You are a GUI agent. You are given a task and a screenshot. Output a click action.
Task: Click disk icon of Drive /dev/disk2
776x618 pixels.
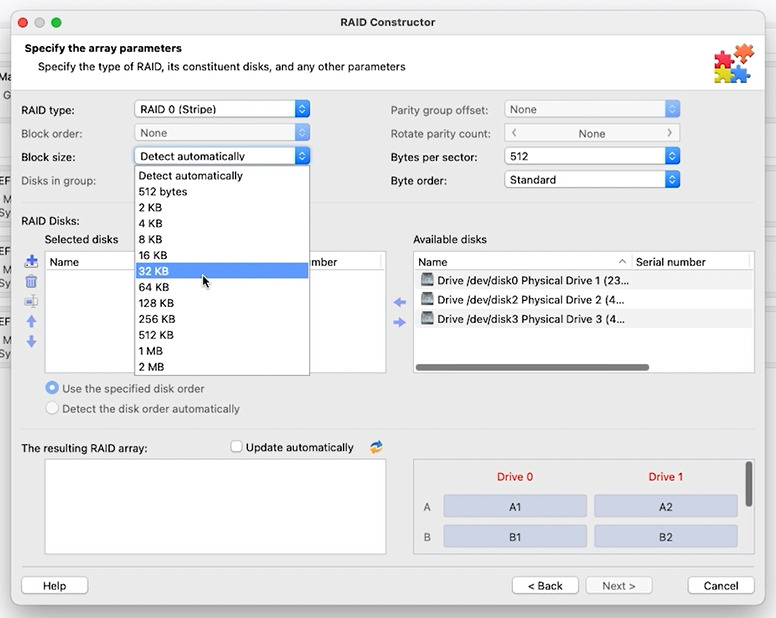[x=427, y=299]
